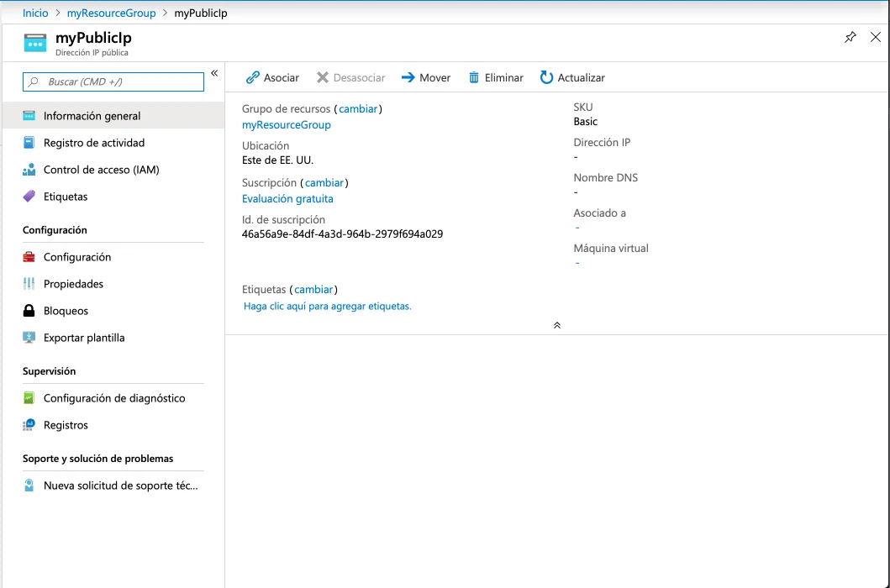Close the myPublicIp blade
The image size is (890, 588).
[875, 38]
